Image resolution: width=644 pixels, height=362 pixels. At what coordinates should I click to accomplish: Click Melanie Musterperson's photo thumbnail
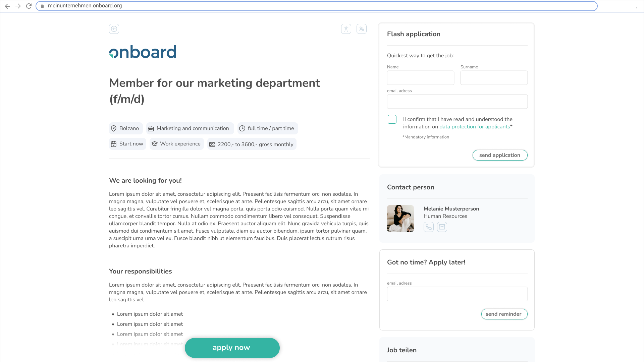click(x=400, y=219)
